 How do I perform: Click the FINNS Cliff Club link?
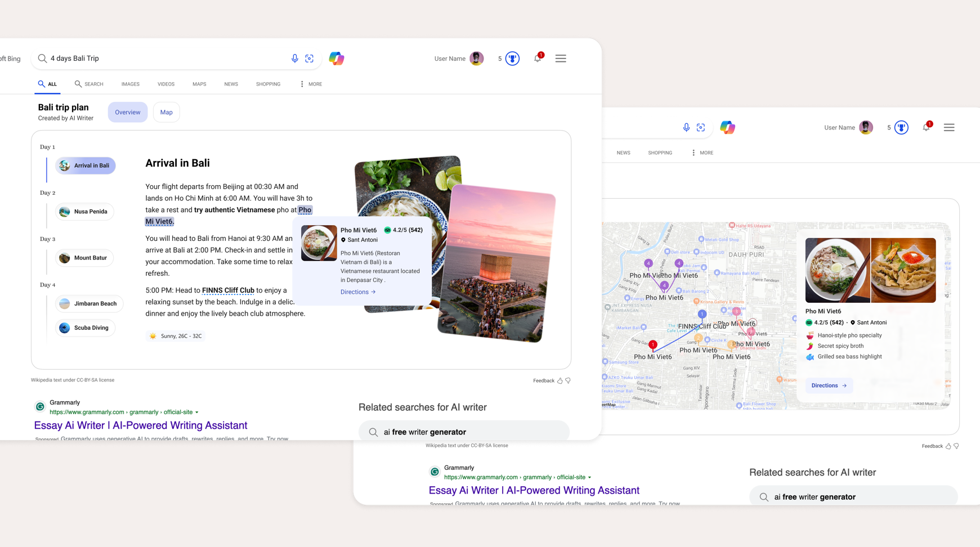tap(228, 290)
